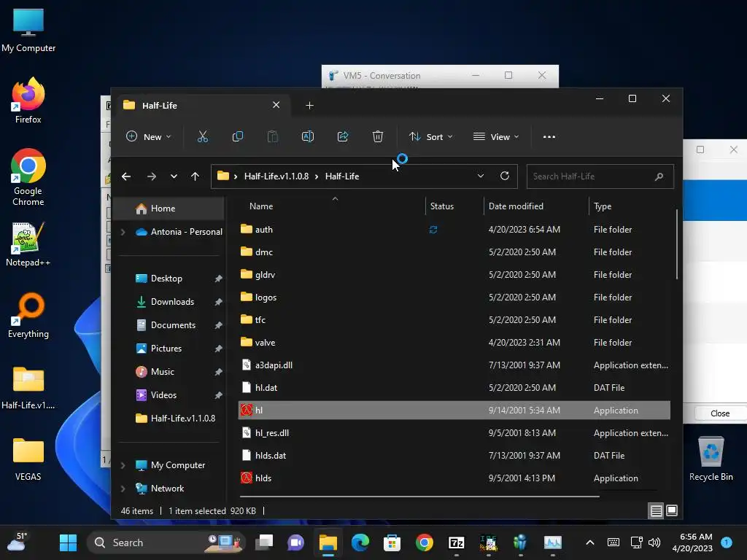Select the VEGAS folder on desktop

(28, 459)
